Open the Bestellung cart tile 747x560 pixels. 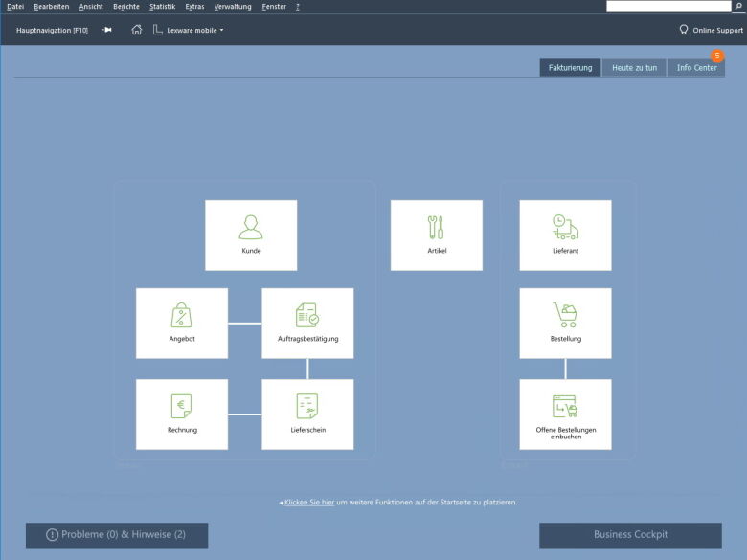coord(565,323)
